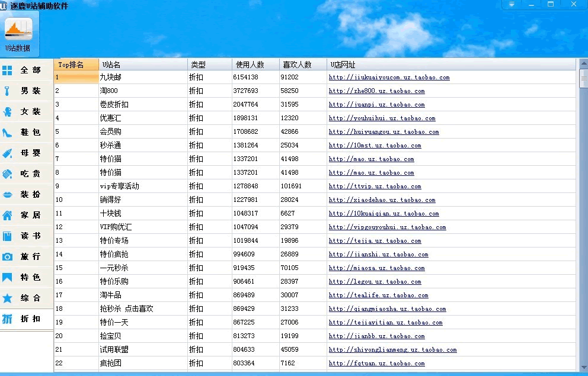Click the 女装 icon in sidebar

[7, 111]
